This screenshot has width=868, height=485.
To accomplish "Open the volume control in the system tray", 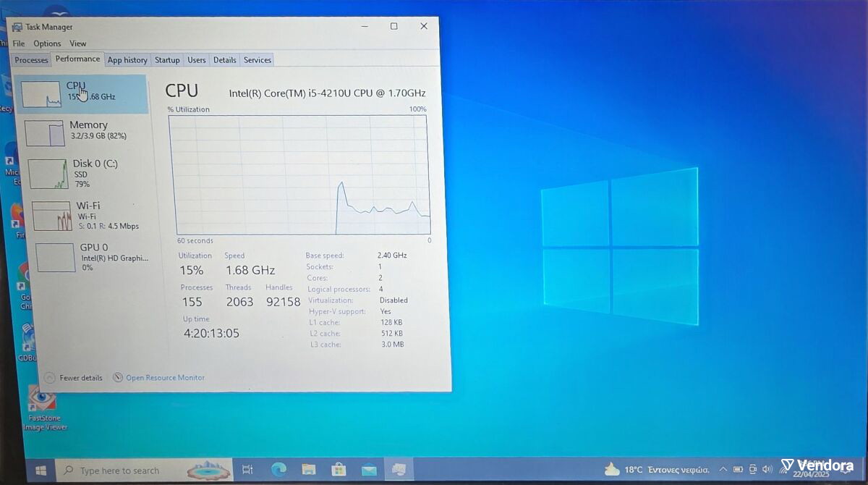I will (x=767, y=469).
